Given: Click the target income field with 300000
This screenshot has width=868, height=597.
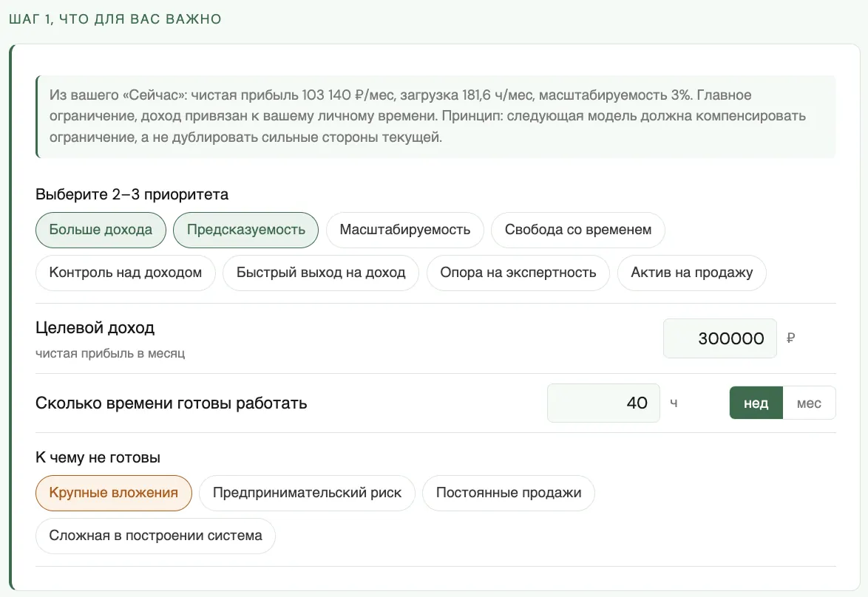Looking at the screenshot, I should coord(719,338).
